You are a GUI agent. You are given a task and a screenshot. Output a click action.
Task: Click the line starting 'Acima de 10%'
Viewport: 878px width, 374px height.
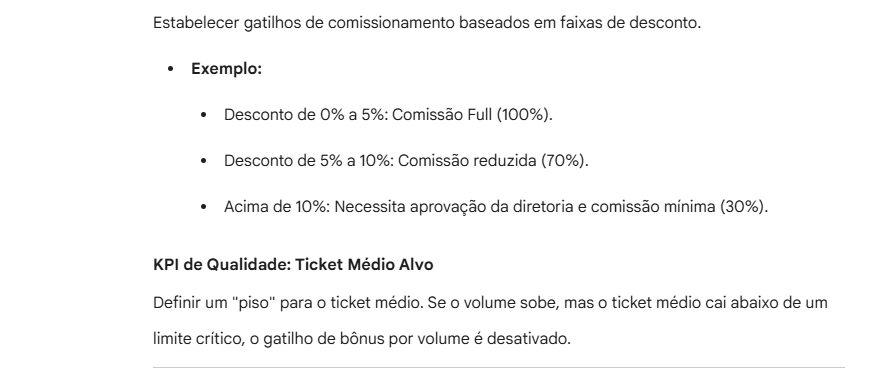click(496, 207)
